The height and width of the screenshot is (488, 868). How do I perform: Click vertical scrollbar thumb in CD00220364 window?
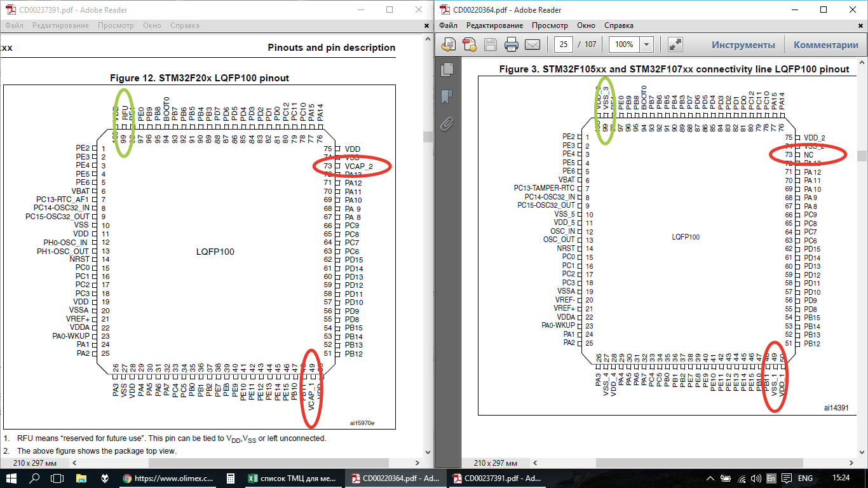[x=862, y=156]
